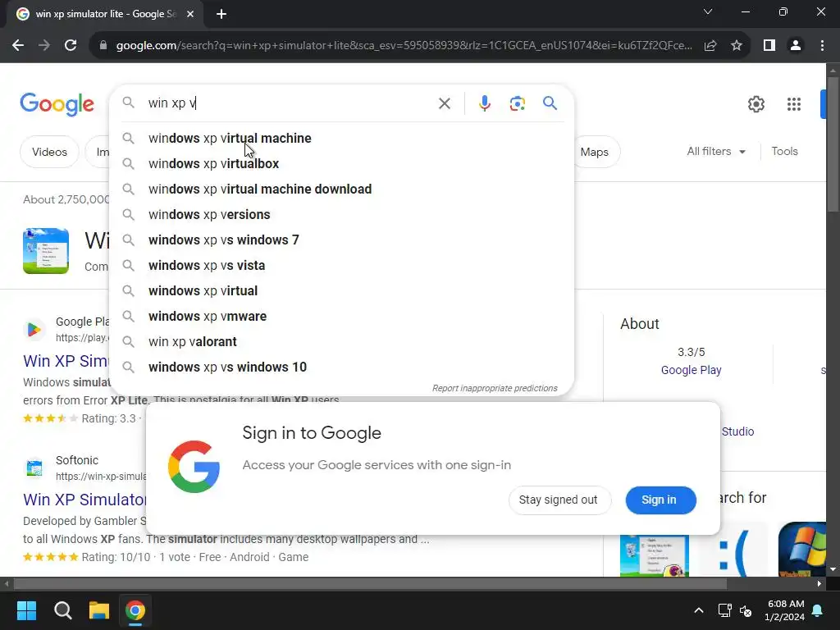Select the Videos filter tab
840x630 pixels.
point(49,152)
